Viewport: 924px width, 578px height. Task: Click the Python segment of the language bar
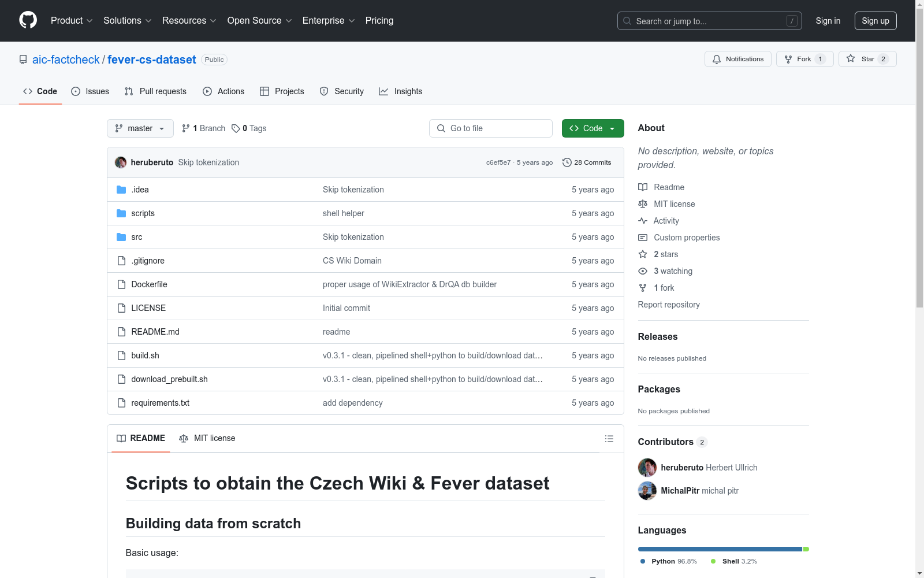click(x=720, y=549)
